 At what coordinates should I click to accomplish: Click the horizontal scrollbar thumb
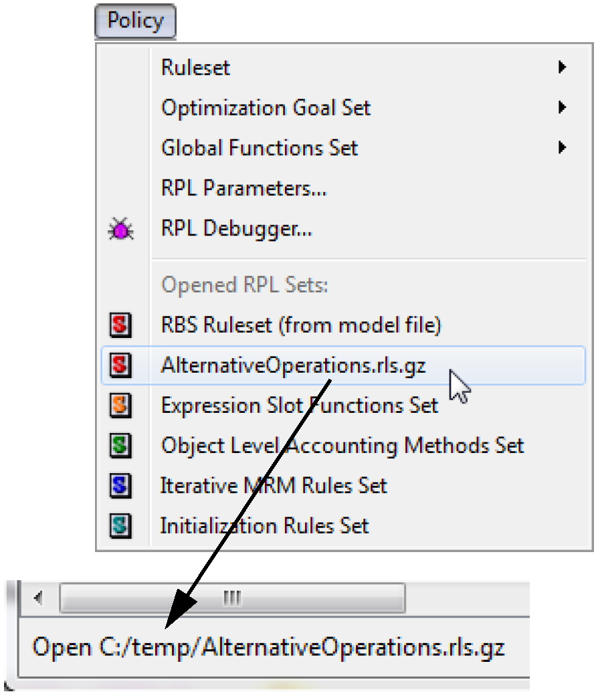pyautogui.click(x=231, y=598)
